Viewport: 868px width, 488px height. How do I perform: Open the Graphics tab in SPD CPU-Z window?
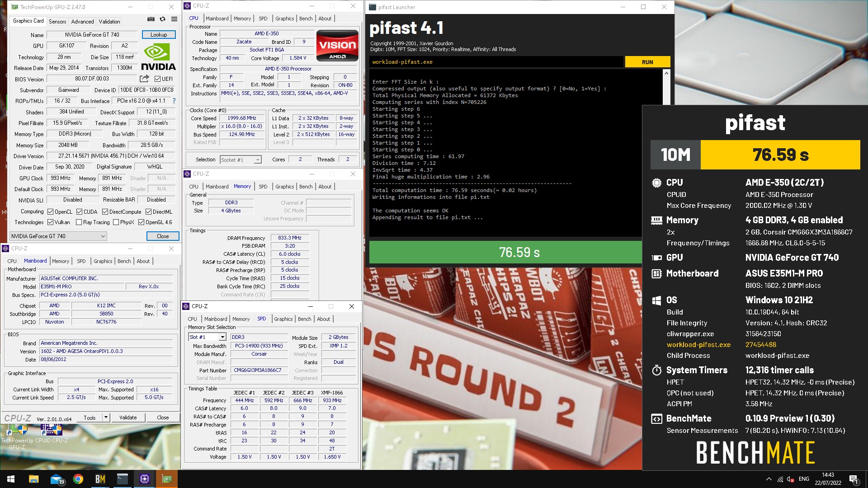pos(283,319)
